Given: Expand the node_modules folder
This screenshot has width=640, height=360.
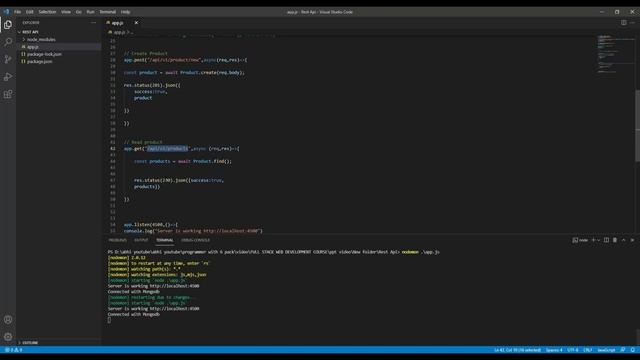Looking at the screenshot, I should click(41, 40).
